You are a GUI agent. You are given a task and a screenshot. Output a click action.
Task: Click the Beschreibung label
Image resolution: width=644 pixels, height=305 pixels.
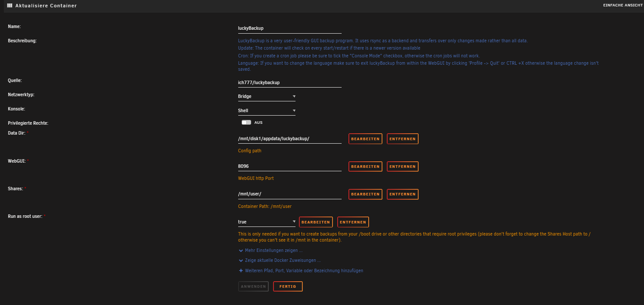22,41
